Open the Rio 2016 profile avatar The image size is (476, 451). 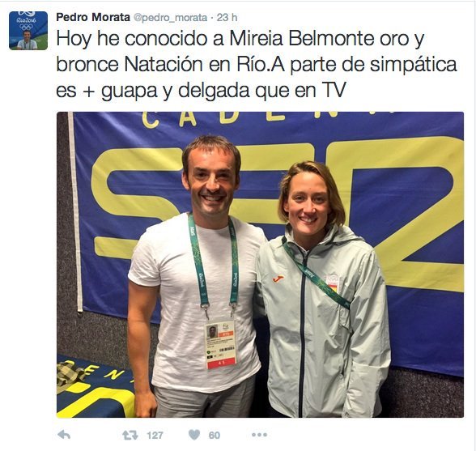tap(28, 31)
